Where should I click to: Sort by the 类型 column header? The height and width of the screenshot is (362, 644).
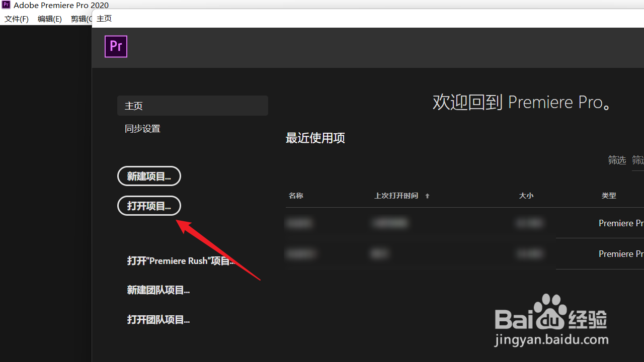coord(609,196)
